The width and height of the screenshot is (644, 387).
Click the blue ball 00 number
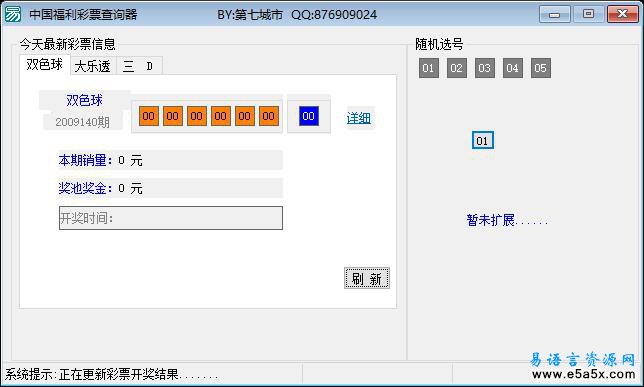click(308, 116)
